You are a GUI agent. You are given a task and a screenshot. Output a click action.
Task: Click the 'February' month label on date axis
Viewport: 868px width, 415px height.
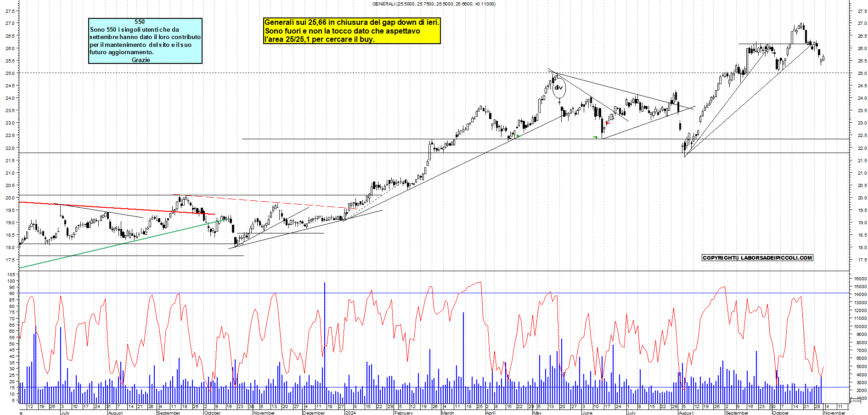[404, 413]
